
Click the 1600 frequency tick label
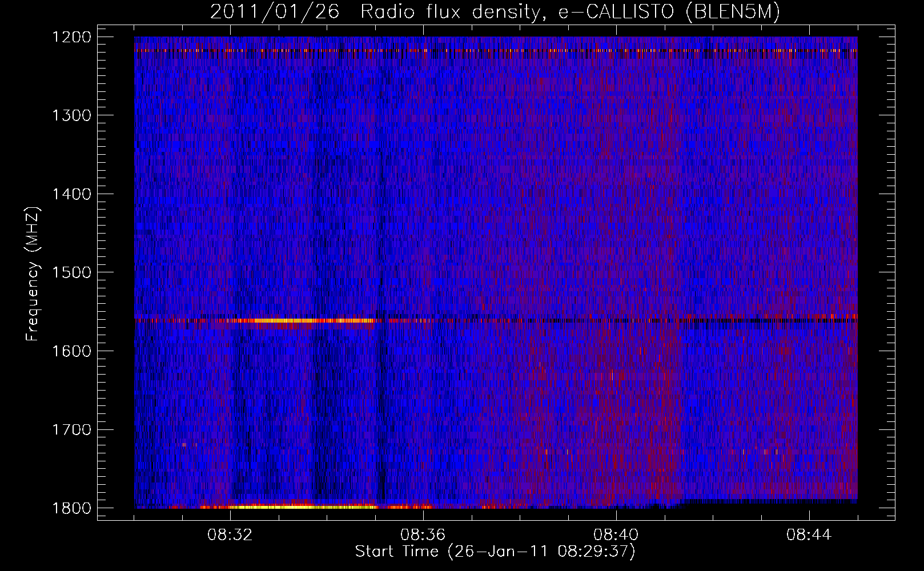72,351
